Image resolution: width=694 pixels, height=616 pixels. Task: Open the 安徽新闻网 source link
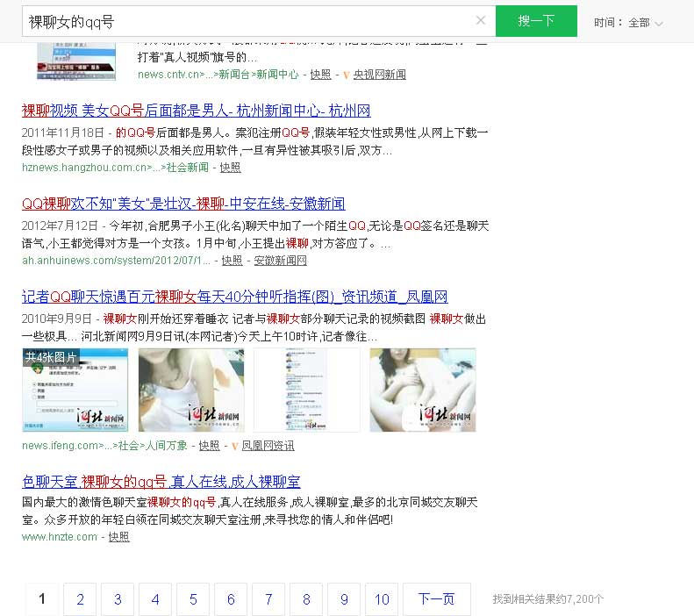tap(280, 261)
